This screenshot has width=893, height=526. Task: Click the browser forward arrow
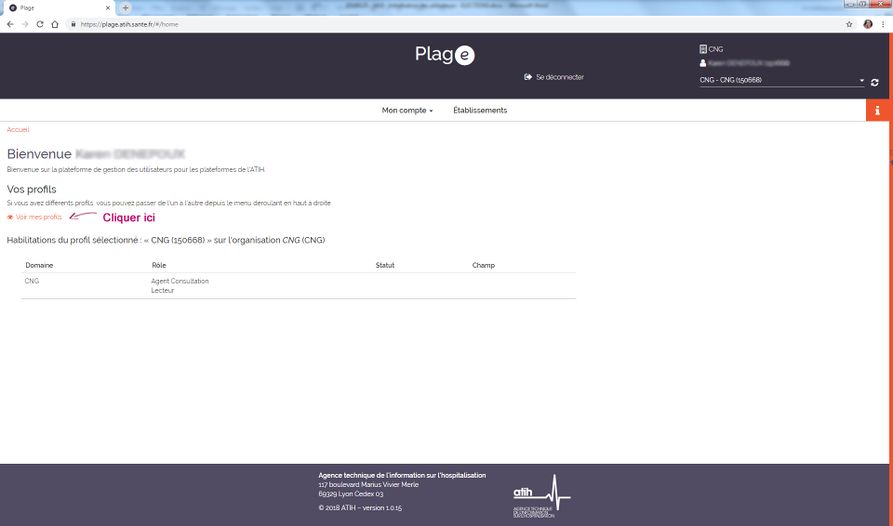point(25,24)
